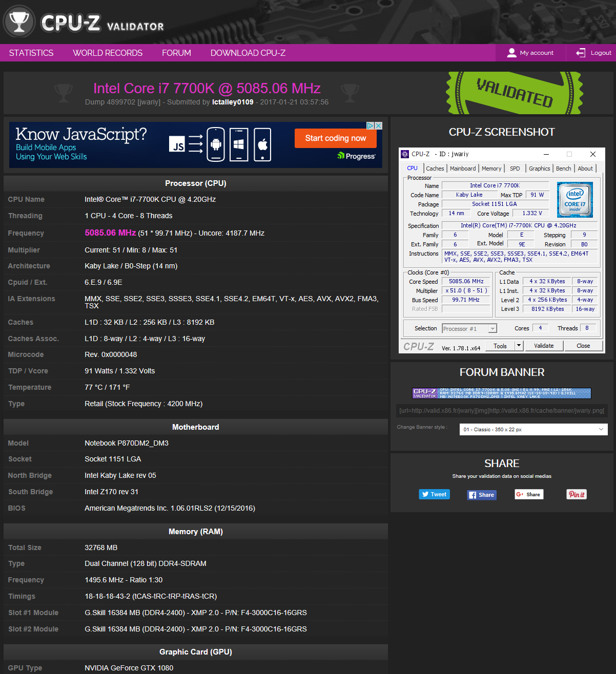Click the Core Speed field 5085.06 MHz

[x=466, y=282]
